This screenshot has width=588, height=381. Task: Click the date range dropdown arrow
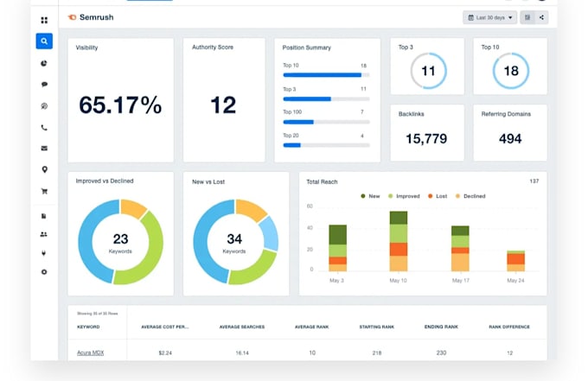click(x=510, y=17)
